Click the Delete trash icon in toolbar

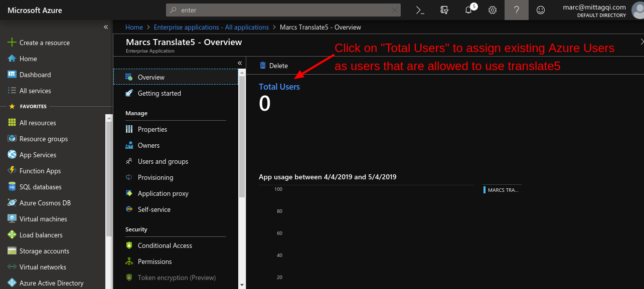click(263, 66)
